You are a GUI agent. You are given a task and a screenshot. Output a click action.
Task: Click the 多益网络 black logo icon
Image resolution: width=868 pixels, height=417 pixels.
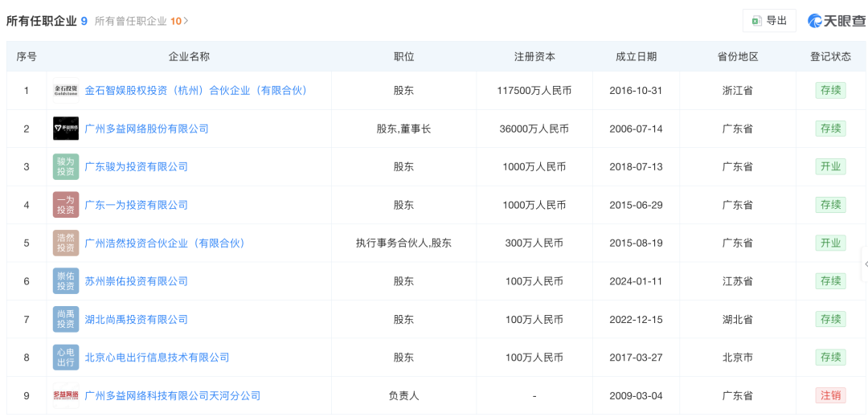pos(66,129)
